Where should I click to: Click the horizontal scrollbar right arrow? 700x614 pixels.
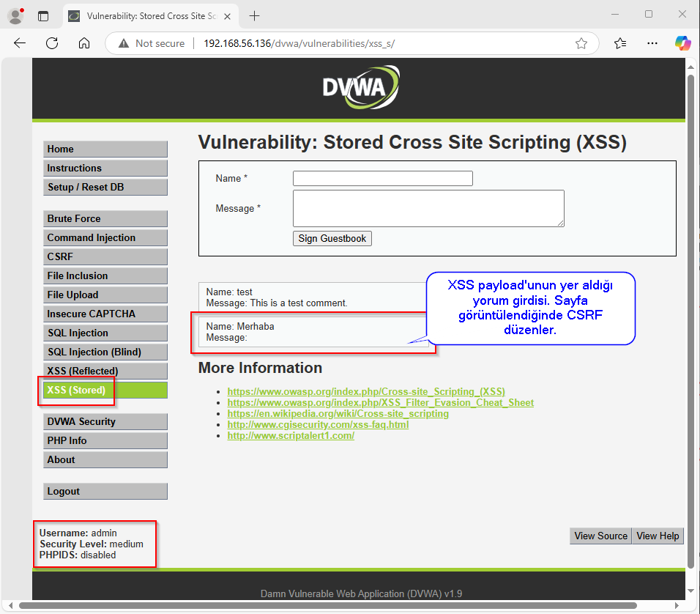[677, 606]
